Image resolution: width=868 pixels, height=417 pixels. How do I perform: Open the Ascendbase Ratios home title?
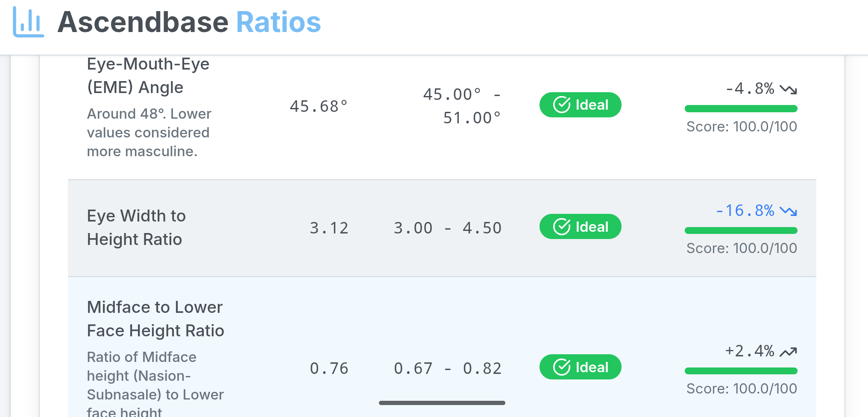click(x=189, y=22)
